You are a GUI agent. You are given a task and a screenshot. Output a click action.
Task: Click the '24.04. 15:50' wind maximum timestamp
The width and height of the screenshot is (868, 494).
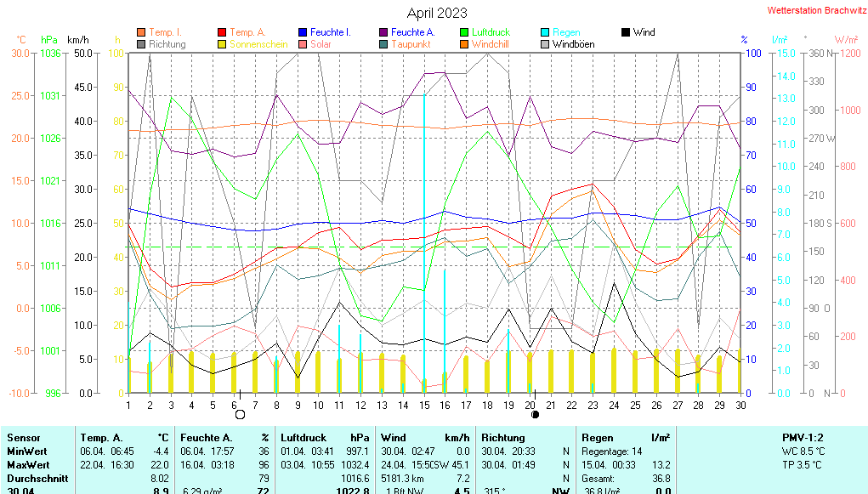[407, 465]
